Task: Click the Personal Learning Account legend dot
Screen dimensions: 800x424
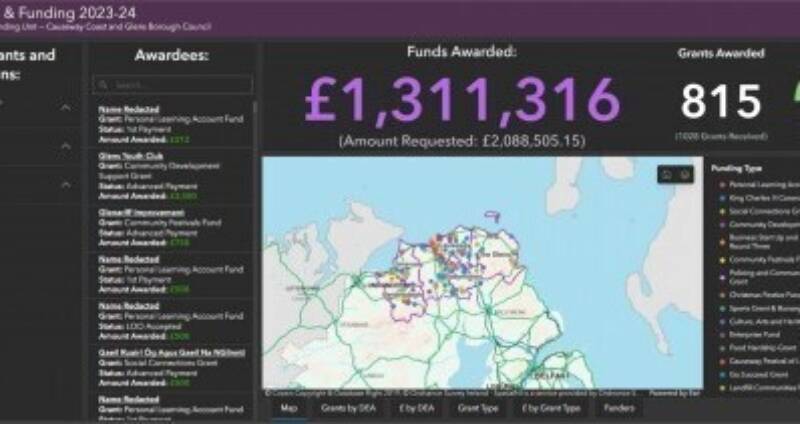Action: coord(720,185)
